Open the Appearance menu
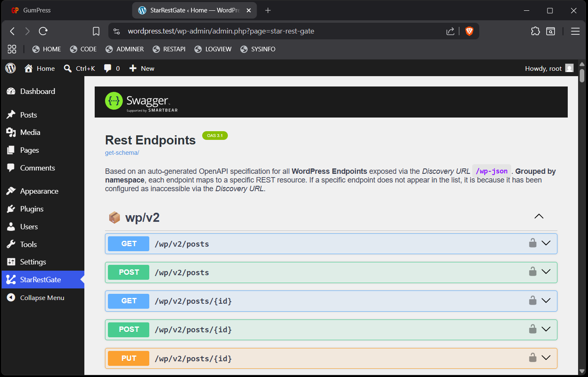This screenshot has width=588, height=377. tap(43, 191)
